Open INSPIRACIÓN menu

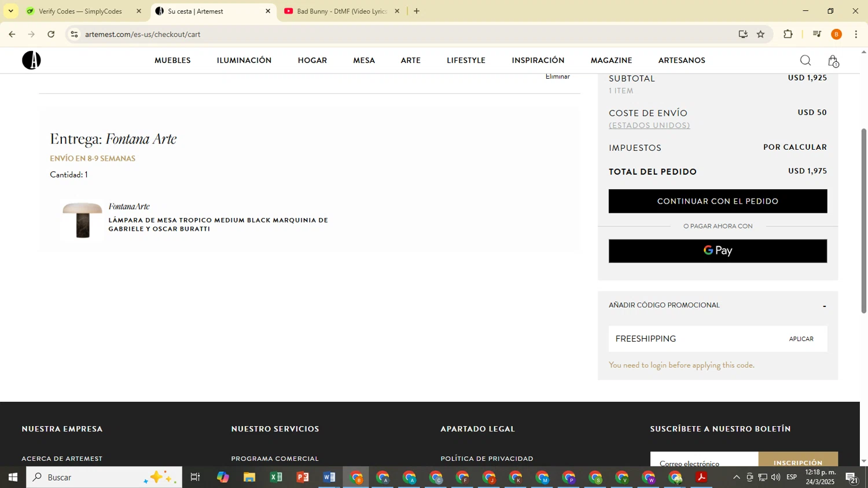[x=538, y=60]
